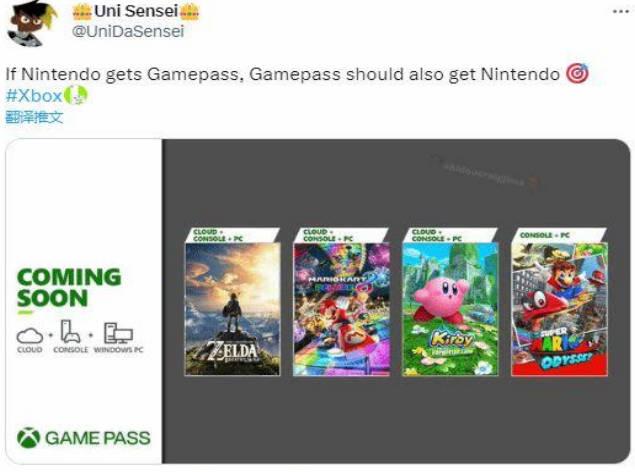Click the Xbox Game Pass logo

coord(83,438)
